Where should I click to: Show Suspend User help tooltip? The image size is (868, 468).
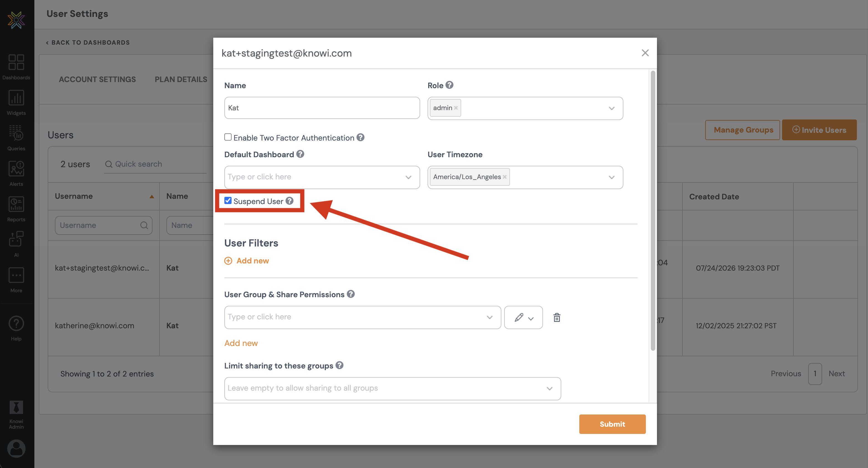click(x=289, y=201)
